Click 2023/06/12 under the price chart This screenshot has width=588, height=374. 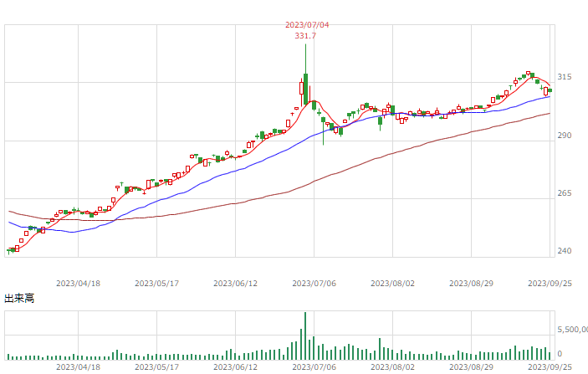point(236,284)
